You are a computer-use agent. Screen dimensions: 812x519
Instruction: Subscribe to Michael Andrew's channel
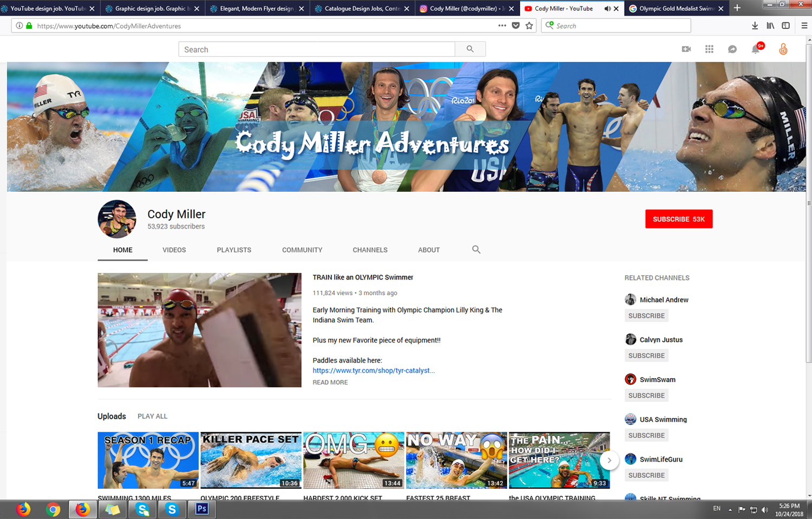(x=646, y=315)
